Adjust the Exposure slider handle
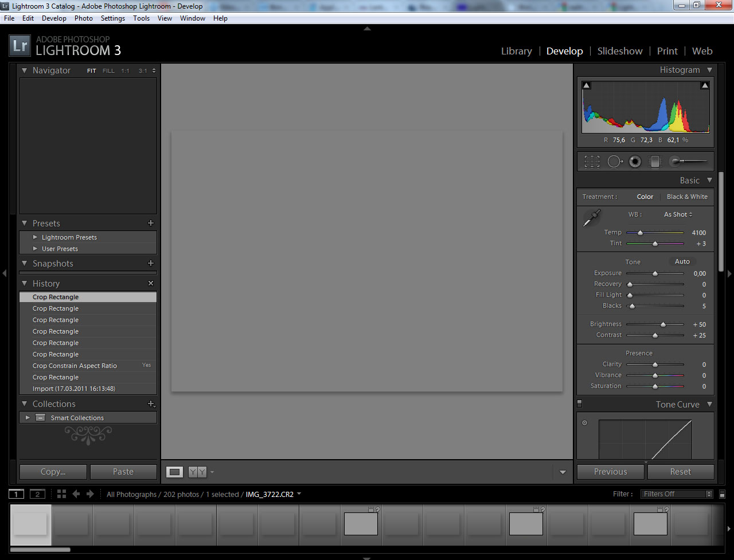This screenshot has height=560, width=734. pyautogui.click(x=655, y=273)
